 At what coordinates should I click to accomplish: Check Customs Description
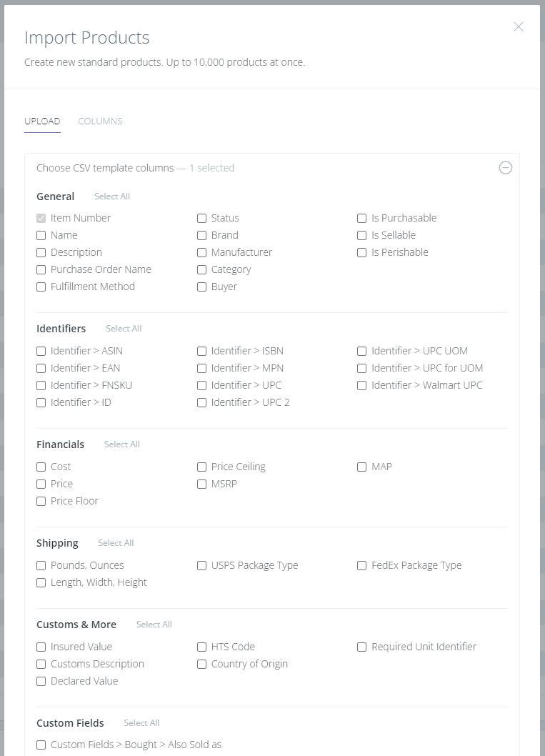41,665
